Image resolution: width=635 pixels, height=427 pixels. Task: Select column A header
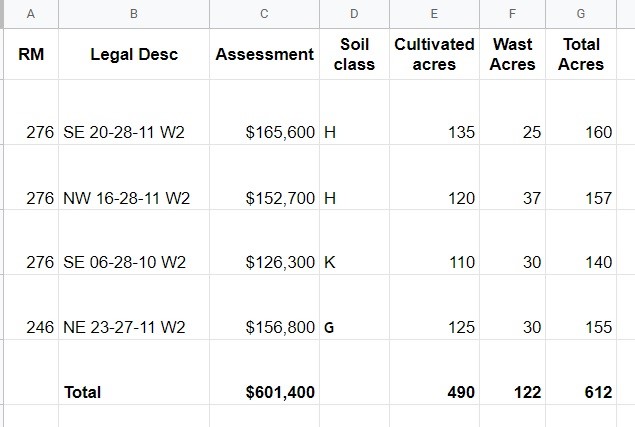(31, 14)
